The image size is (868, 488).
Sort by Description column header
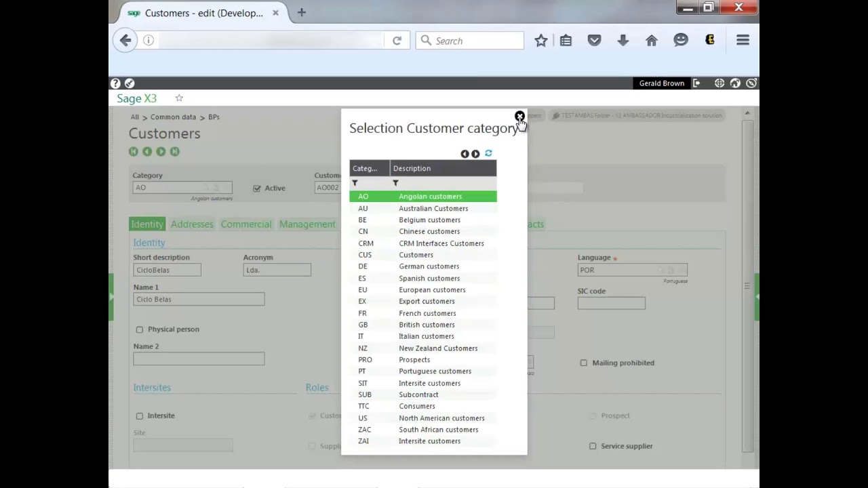click(x=443, y=168)
